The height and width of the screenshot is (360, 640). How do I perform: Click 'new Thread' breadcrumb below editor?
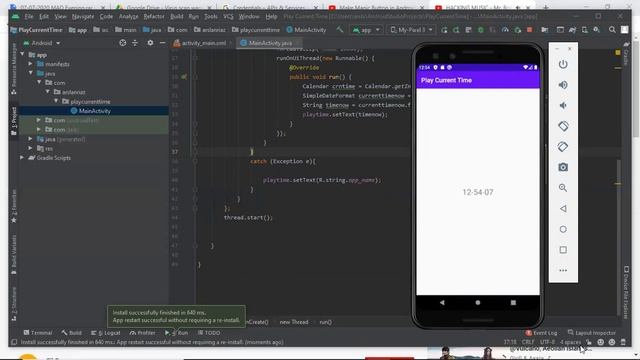(x=294, y=322)
